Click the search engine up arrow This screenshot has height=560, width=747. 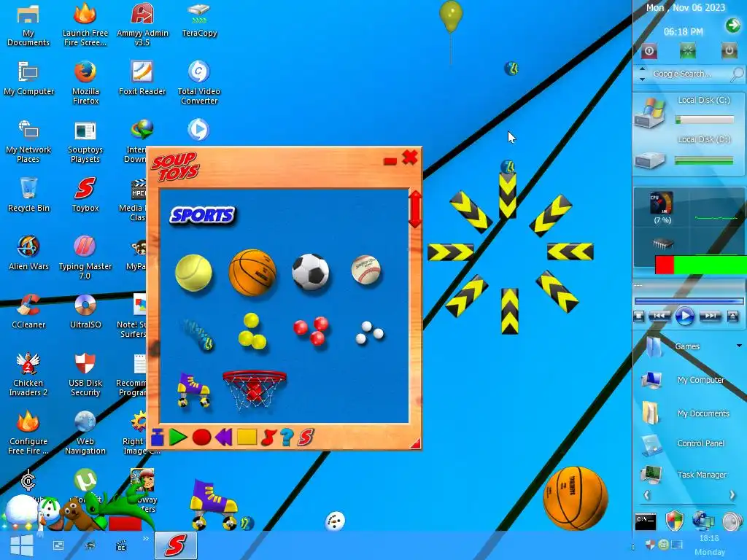tap(642, 69)
